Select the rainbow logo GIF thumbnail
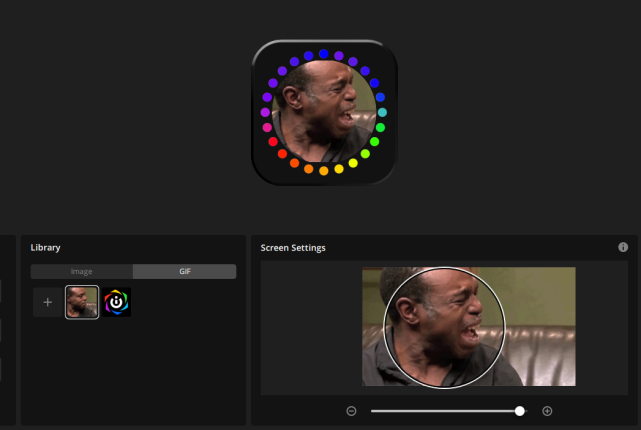The image size is (641, 430). 117,302
